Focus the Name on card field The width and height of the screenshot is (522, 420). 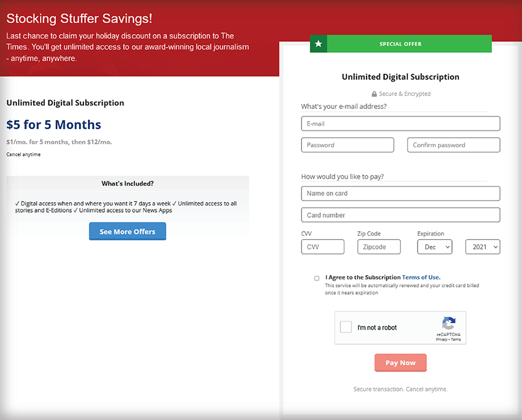pos(400,193)
